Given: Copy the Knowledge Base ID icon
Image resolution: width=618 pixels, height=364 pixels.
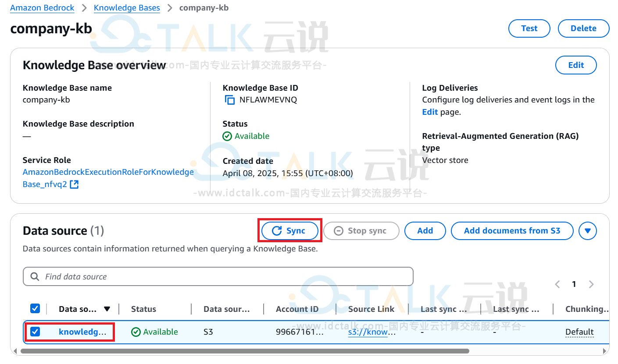Looking at the screenshot, I should [x=230, y=100].
